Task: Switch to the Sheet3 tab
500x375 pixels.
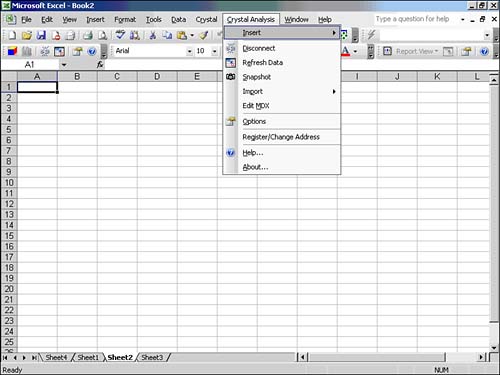Action: click(152, 358)
